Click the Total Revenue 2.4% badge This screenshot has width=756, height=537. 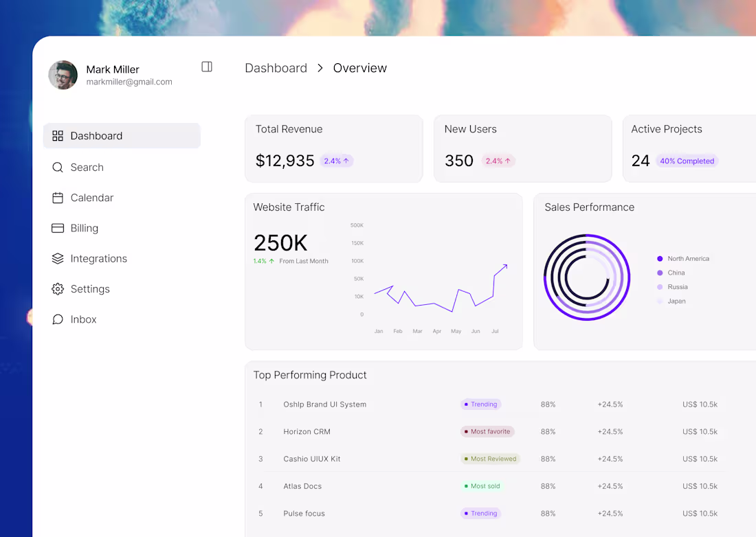coord(337,161)
